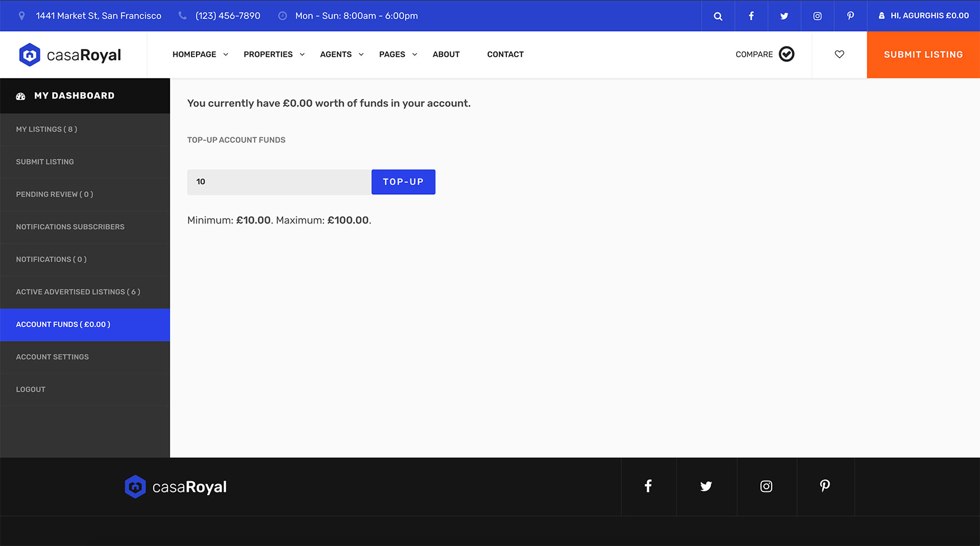980x546 pixels.
Task: Open the Hi, Agurghis account link
Action: coord(924,16)
